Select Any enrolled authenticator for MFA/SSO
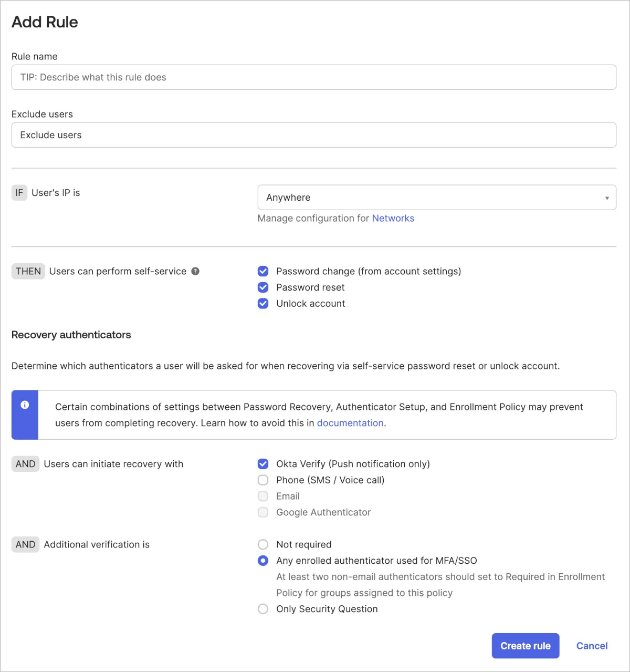 [x=263, y=561]
